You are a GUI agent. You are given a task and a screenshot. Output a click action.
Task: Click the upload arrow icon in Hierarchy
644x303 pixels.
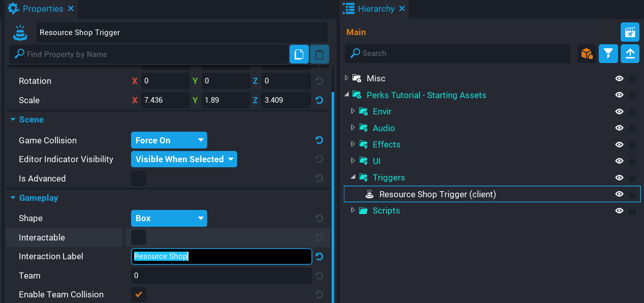tap(630, 53)
